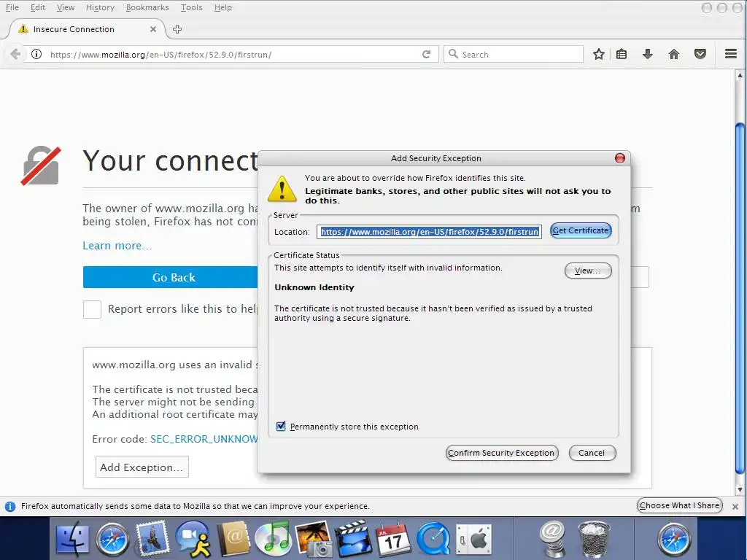747x560 pixels.
Task: Click the back arrow navigation button
Action: point(16,54)
